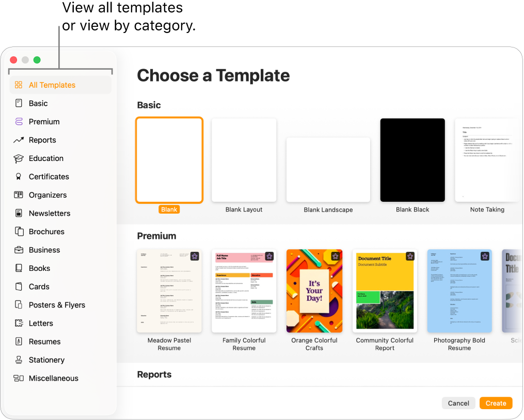Select the Premium category icon
This screenshot has width=524, height=420.
[18, 121]
